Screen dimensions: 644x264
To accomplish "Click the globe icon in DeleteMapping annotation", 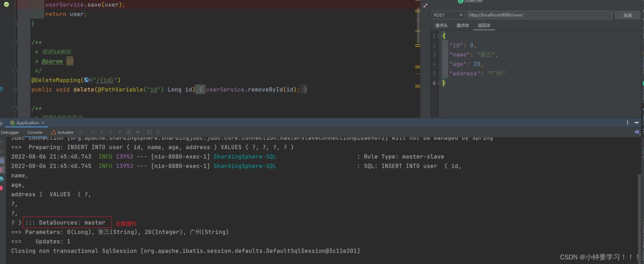I will coord(86,80).
